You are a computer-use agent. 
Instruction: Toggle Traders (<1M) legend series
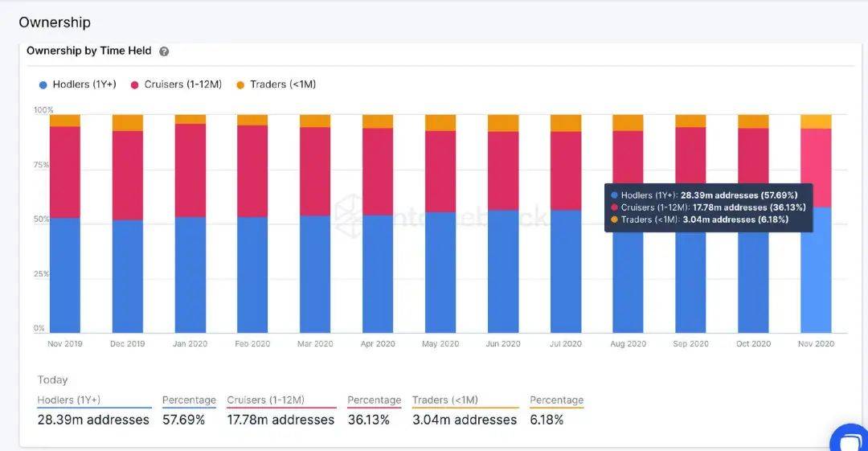276,84
